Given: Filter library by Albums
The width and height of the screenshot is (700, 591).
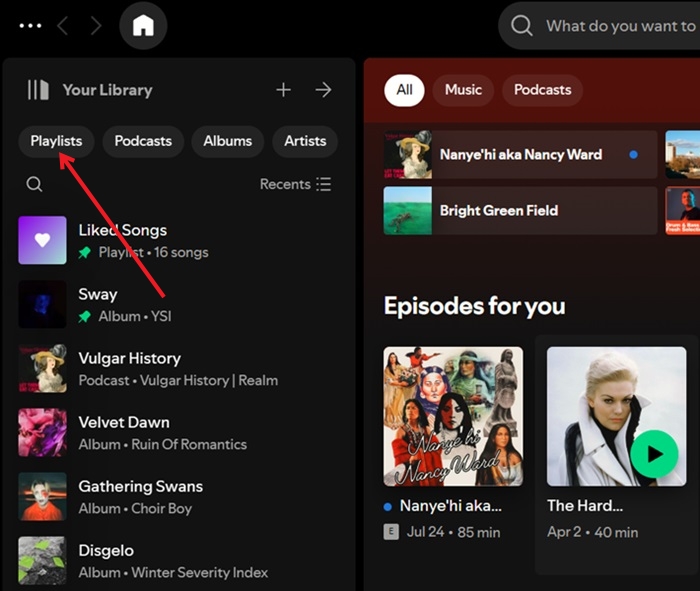Looking at the screenshot, I should [x=228, y=141].
